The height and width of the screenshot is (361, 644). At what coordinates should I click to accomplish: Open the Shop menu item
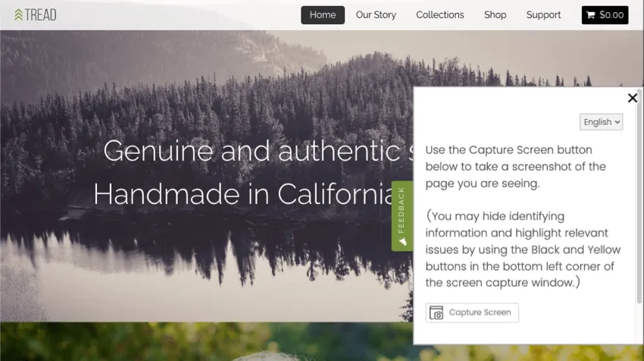pos(495,15)
